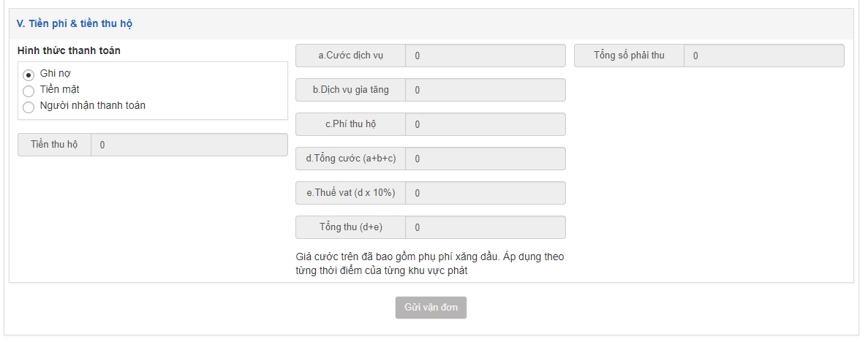
Task: Choose the 'Tiền mặt' radio option
Action: (x=29, y=91)
